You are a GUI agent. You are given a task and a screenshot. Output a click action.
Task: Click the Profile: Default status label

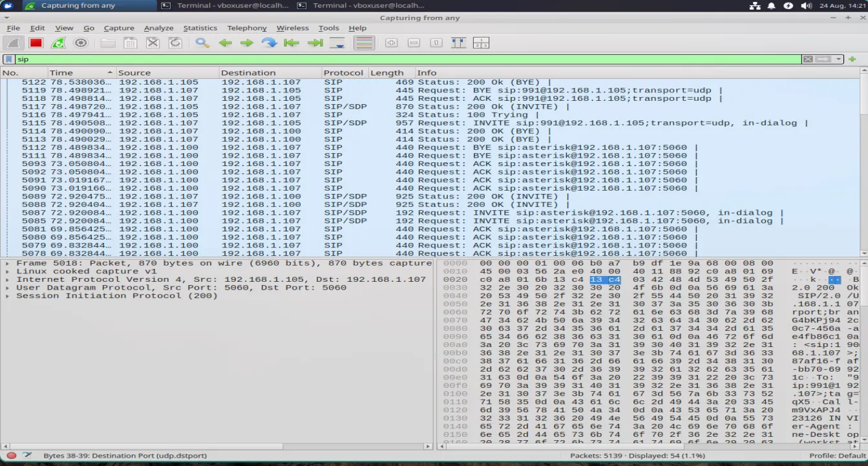pos(837,456)
